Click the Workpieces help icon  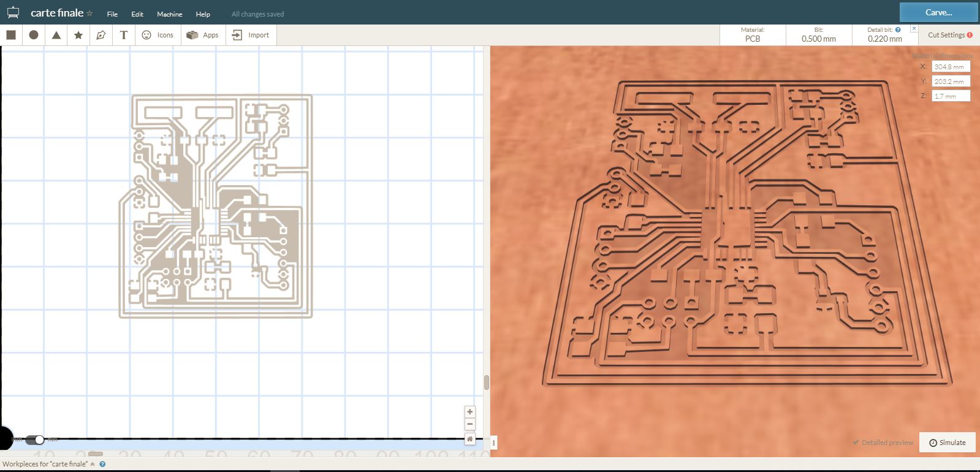(x=102, y=464)
